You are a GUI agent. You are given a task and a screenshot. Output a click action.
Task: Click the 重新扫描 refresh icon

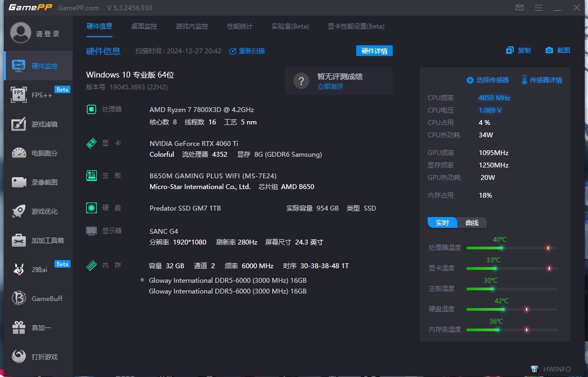[x=232, y=51]
